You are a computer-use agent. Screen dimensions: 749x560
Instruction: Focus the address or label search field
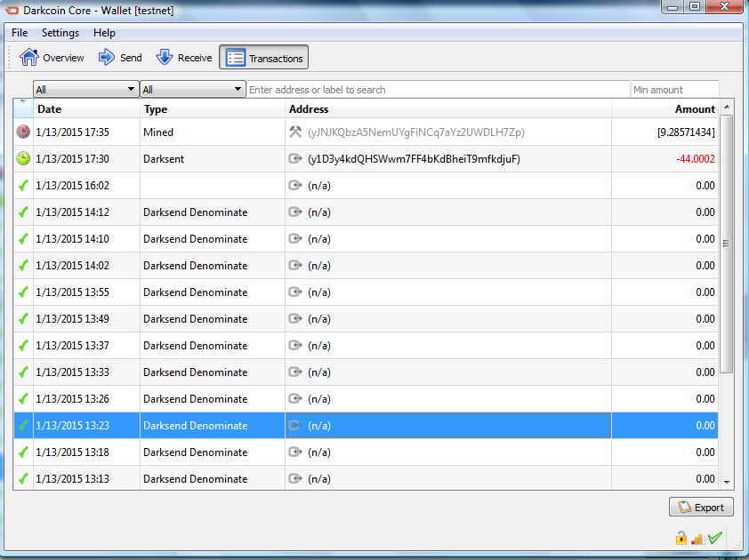(x=438, y=89)
